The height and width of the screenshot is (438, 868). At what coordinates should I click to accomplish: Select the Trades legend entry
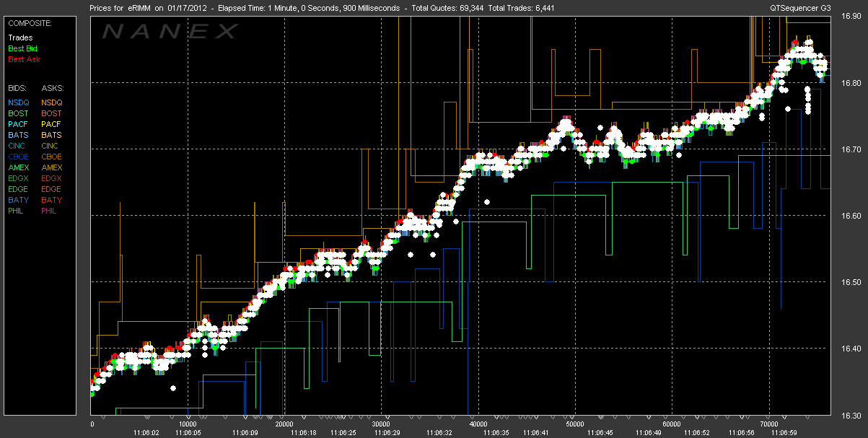point(19,37)
